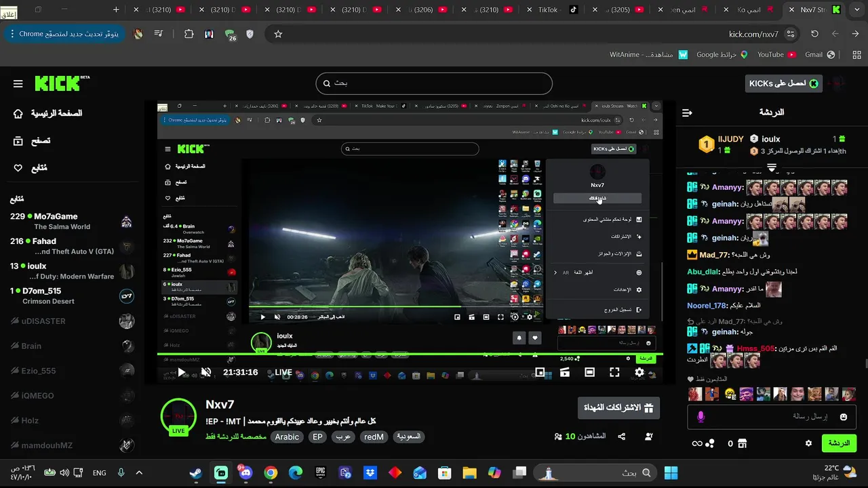Click username Hmss_505 in chat

pos(755,348)
